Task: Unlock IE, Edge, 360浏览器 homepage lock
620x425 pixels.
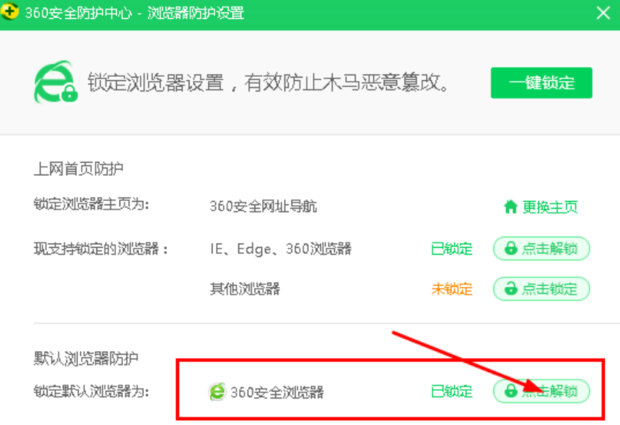Action: coord(541,248)
